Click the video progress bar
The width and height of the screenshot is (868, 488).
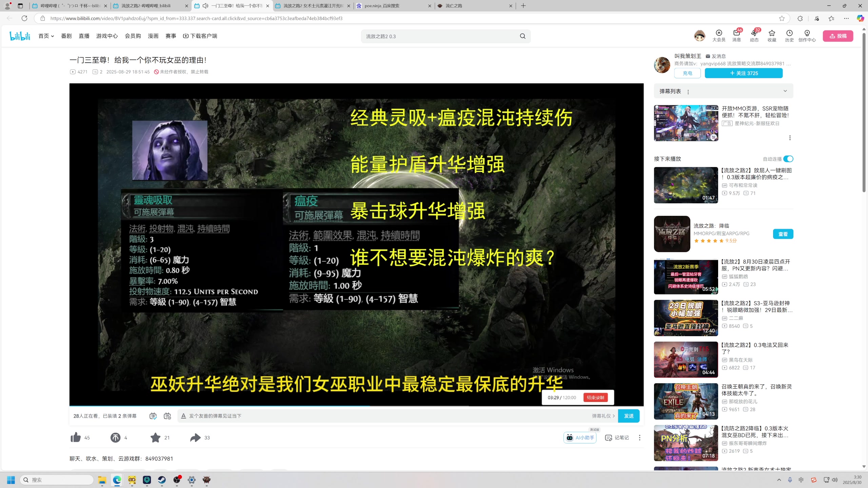[356, 406]
